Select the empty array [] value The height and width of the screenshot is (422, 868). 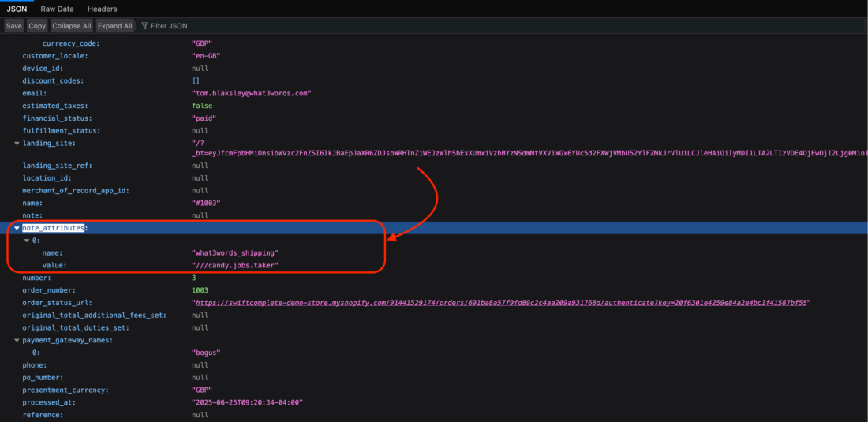point(196,80)
